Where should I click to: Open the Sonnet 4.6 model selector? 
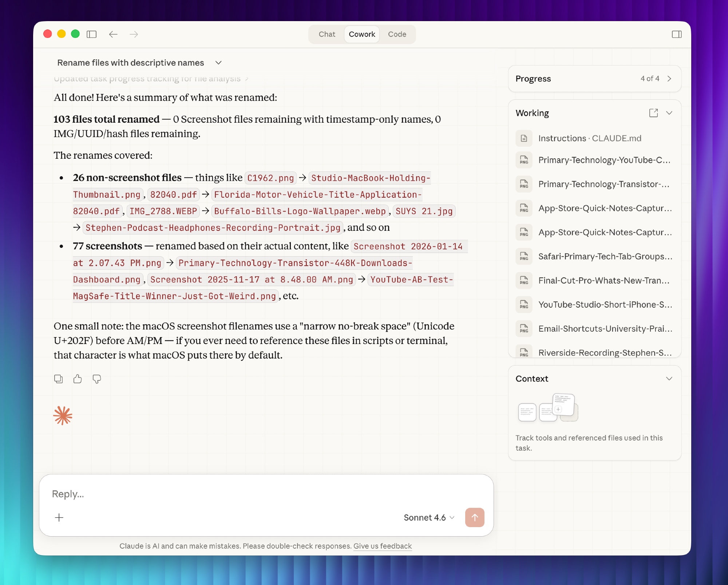coord(429,517)
